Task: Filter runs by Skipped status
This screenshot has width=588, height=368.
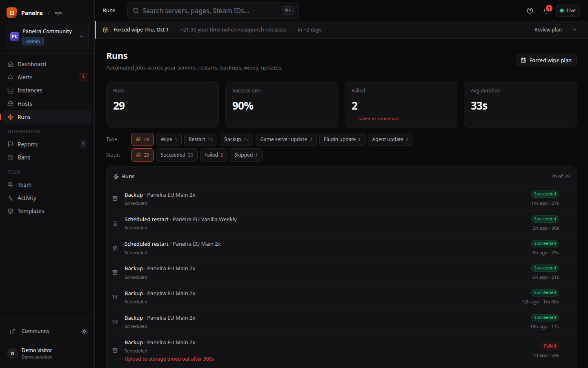Action: coord(246,155)
